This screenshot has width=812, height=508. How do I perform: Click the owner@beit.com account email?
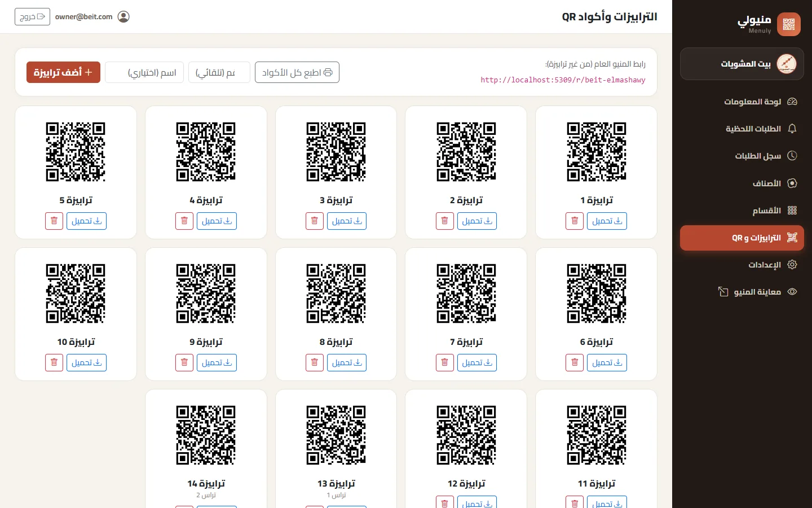click(x=84, y=17)
